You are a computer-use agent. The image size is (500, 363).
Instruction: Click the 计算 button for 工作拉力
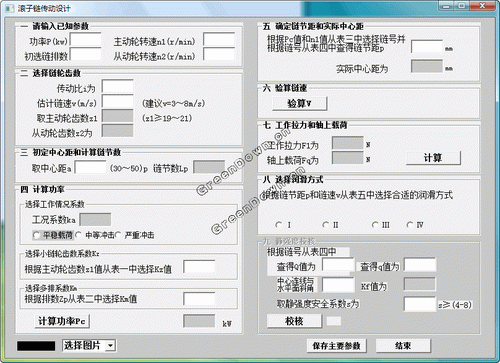tap(433, 158)
